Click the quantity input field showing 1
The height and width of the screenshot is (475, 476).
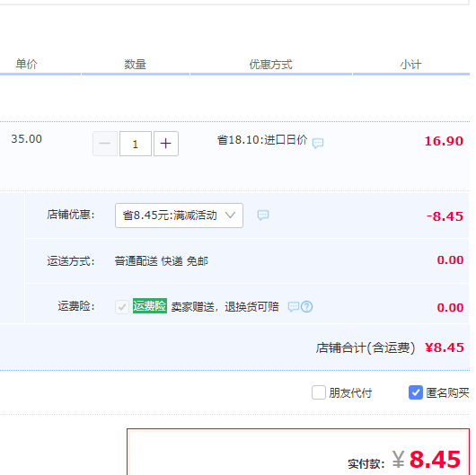(136, 144)
